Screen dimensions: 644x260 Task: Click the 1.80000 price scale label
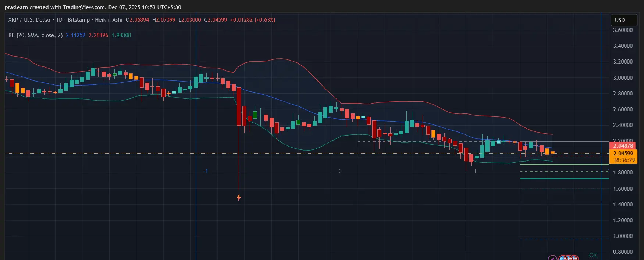tap(623, 173)
